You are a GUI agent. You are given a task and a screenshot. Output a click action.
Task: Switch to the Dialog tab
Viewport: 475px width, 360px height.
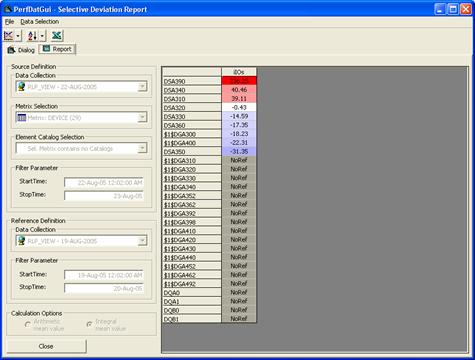click(x=21, y=50)
